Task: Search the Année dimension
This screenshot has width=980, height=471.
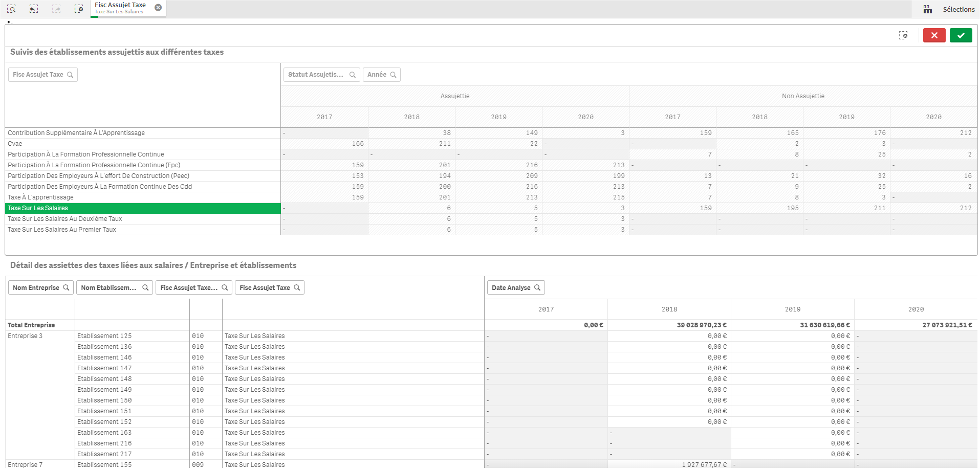Action: (382, 75)
